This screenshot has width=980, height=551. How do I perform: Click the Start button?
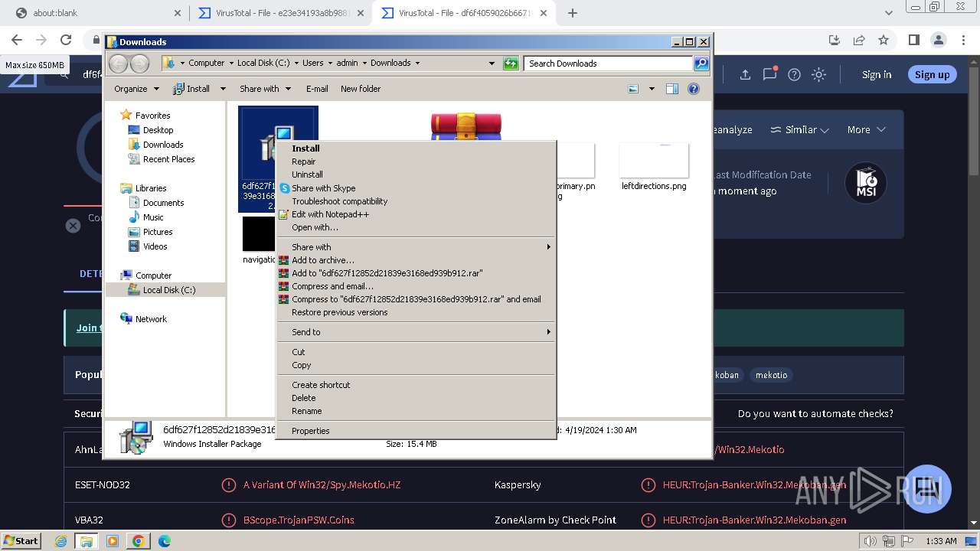[x=21, y=540]
